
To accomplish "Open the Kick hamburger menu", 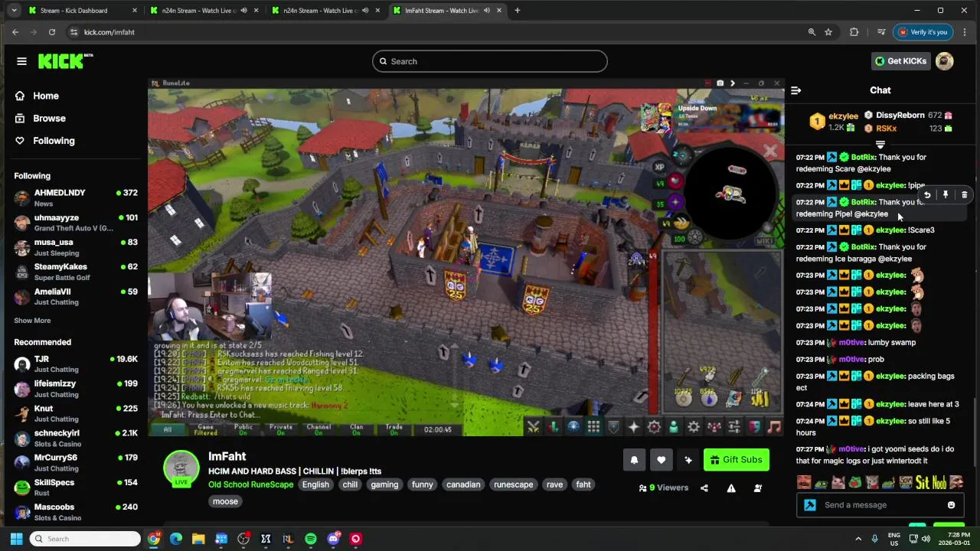I will click(21, 61).
